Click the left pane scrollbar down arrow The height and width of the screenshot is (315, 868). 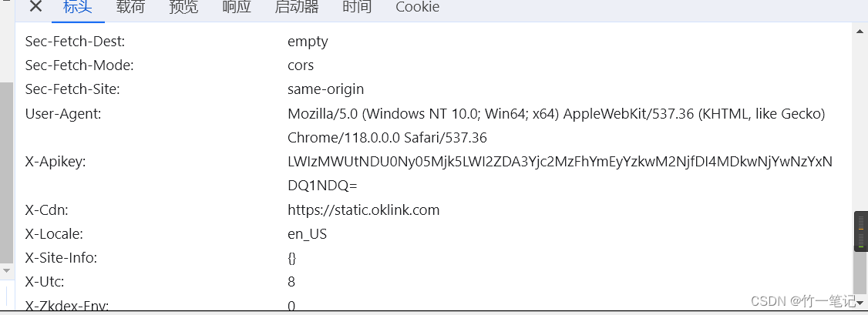coord(7,271)
